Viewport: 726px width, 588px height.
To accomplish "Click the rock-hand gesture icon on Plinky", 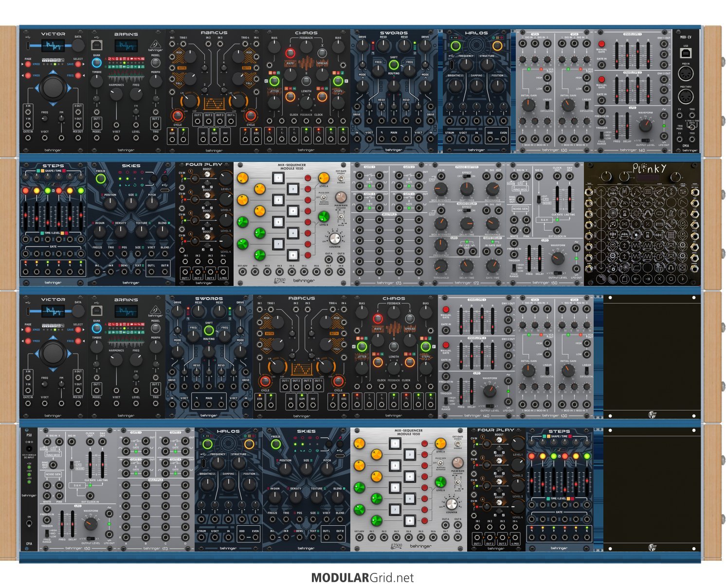I will (624, 191).
